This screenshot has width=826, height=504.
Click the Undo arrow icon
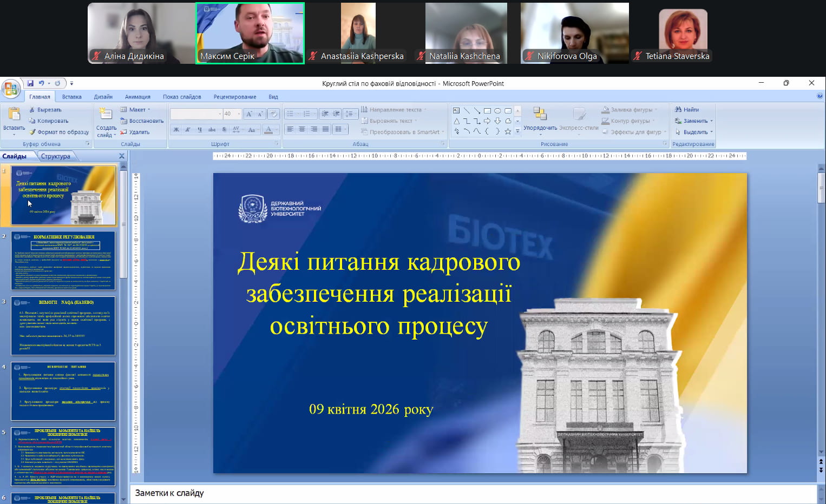click(41, 83)
